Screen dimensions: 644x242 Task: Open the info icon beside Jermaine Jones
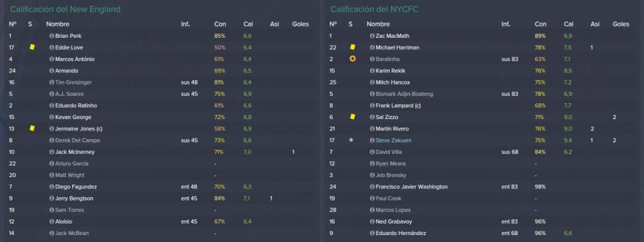coord(52,129)
